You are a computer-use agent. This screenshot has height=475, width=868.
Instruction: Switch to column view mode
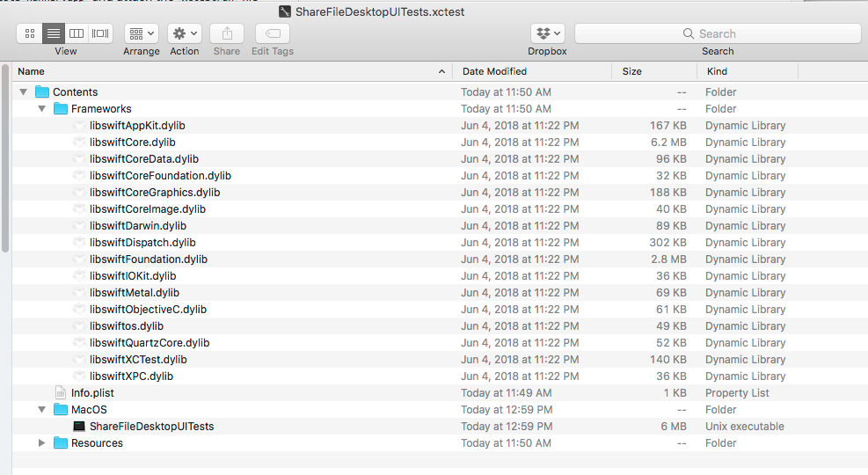pyautogui.click(x=77, y=33)
